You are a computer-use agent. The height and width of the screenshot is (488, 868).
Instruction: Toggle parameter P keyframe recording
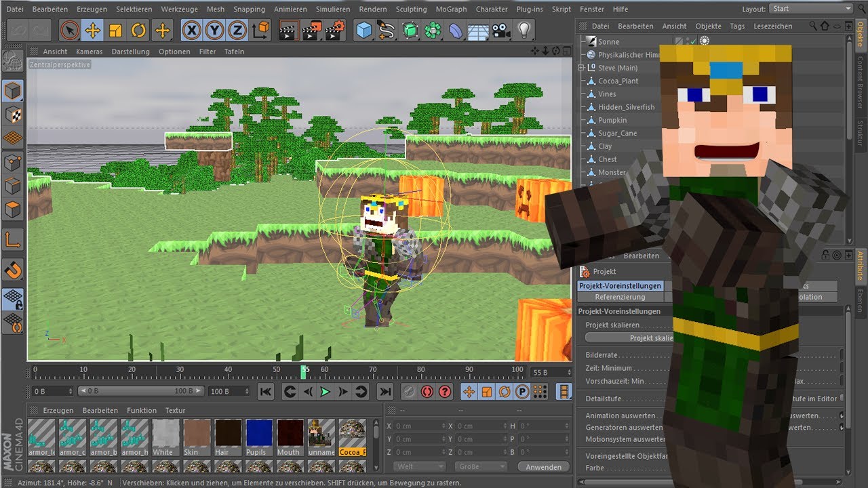[522, 391]
